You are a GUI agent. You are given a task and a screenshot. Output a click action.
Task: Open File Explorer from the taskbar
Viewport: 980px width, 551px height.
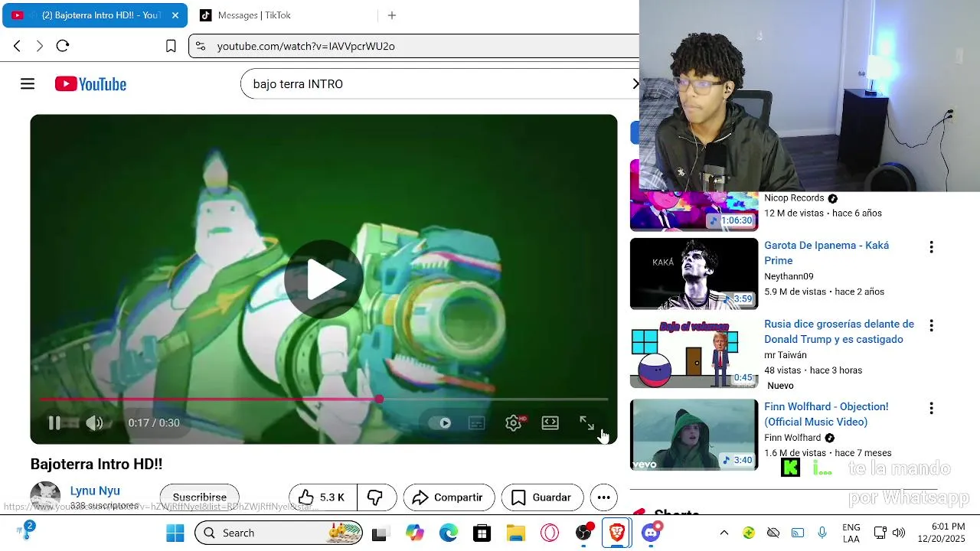tap(516, 533)
